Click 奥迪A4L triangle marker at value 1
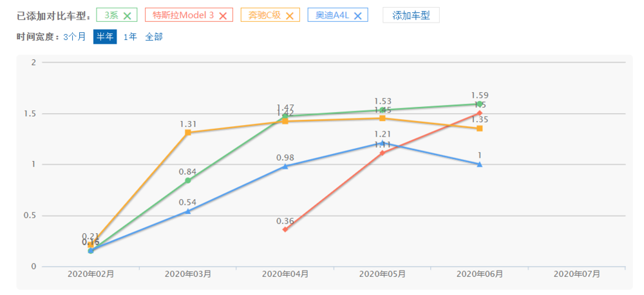The width and height of the screenshot is (644, 295). [480, 164]
